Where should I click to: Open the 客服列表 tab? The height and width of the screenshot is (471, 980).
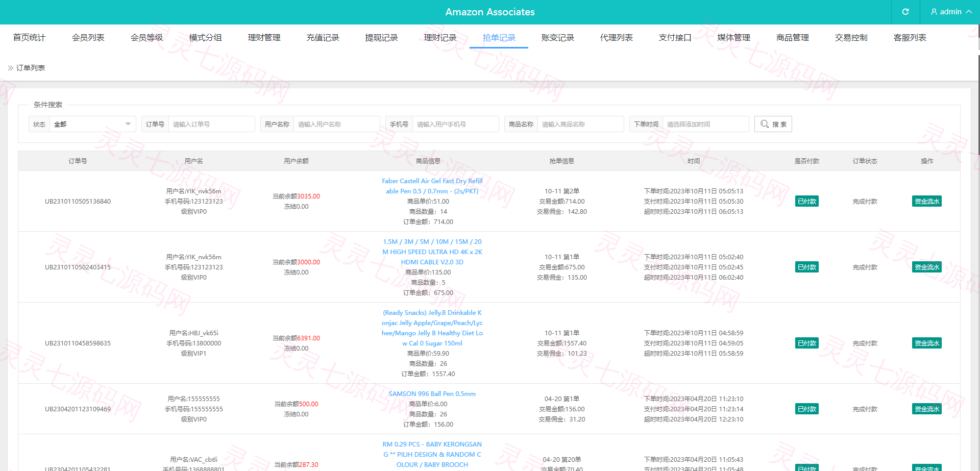[x=910, y=37]
